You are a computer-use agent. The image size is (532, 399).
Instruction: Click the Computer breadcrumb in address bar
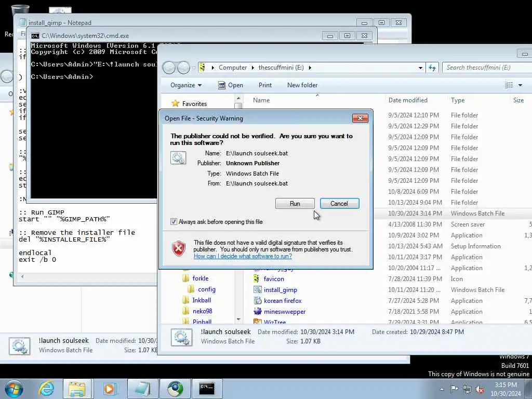click(x=233, y=68)
